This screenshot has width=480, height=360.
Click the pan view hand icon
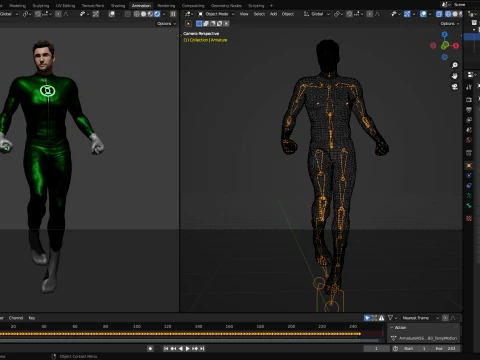click(455, 76)
